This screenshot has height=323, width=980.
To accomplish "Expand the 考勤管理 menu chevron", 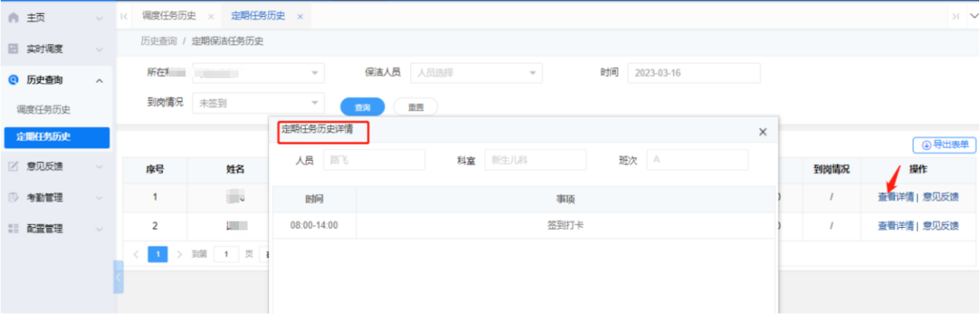I will [99, 198].
